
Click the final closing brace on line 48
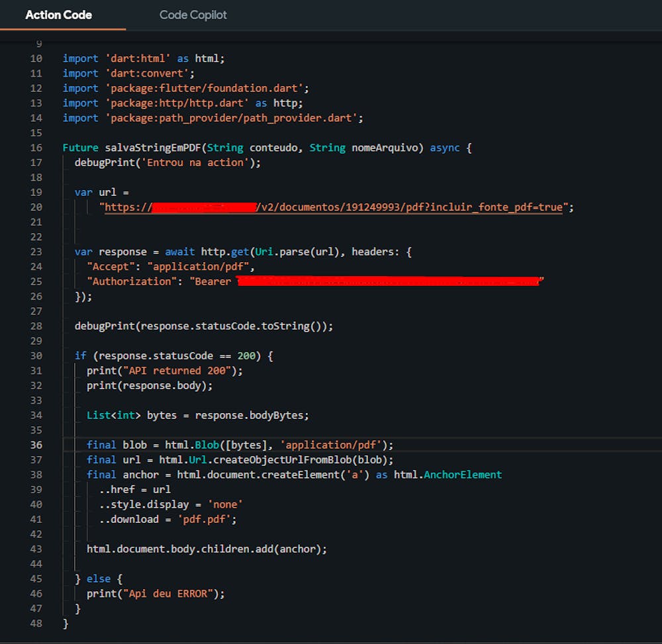pos(66,623)
